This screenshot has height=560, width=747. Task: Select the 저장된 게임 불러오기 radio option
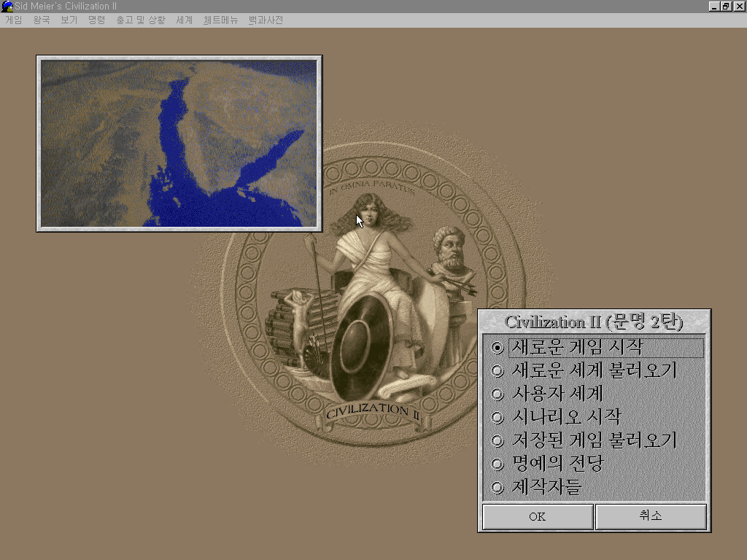584,440
